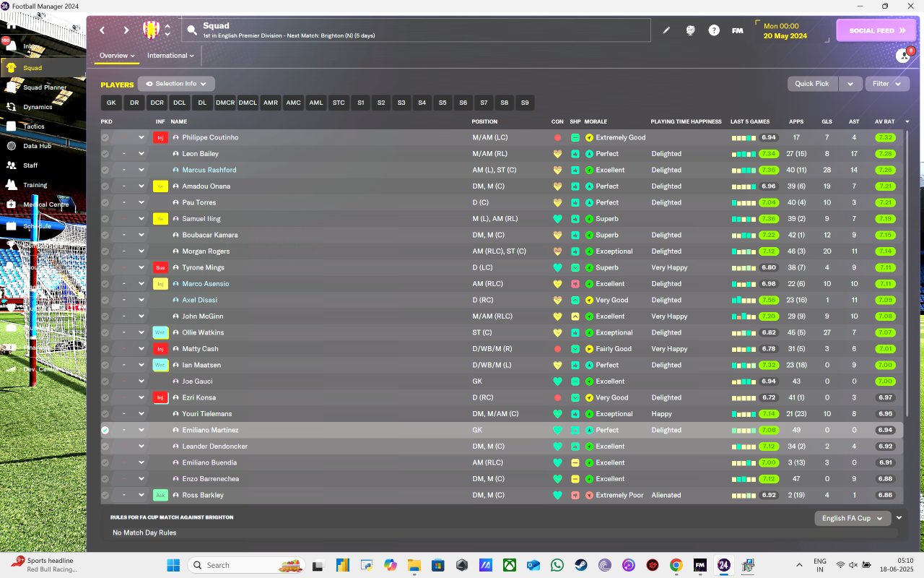Toggle pick checkbox for Emiliano Martínez
The height and width of the screenshot is (578, 924).
[105, 430]
